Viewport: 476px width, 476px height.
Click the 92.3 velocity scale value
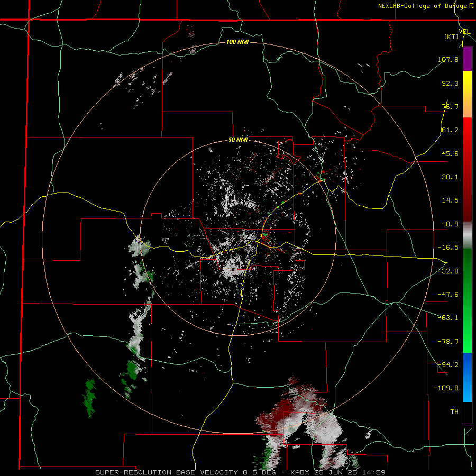(450, 83)
